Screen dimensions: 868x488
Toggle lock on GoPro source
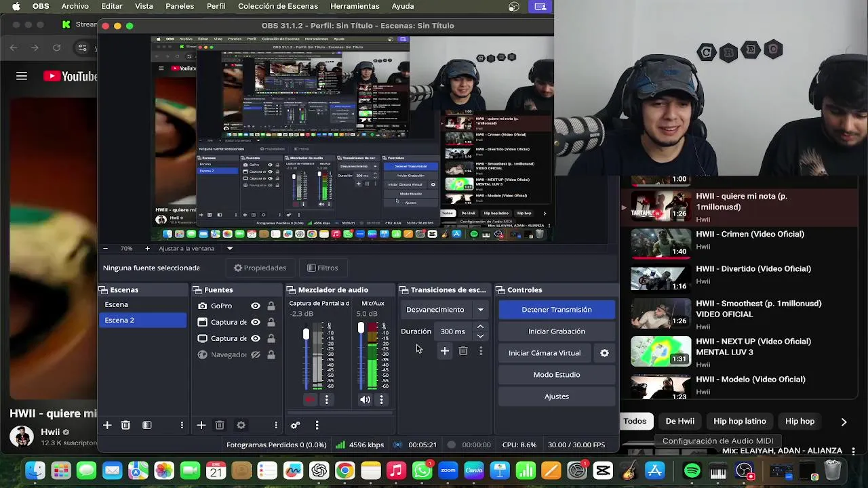(x=271, y=306)
